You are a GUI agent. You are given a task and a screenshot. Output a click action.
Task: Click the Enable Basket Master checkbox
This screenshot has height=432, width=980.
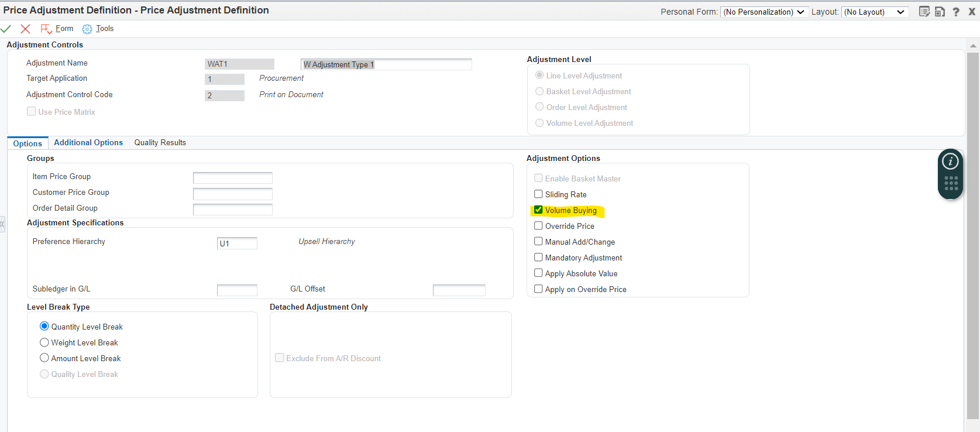click(538, 178)
